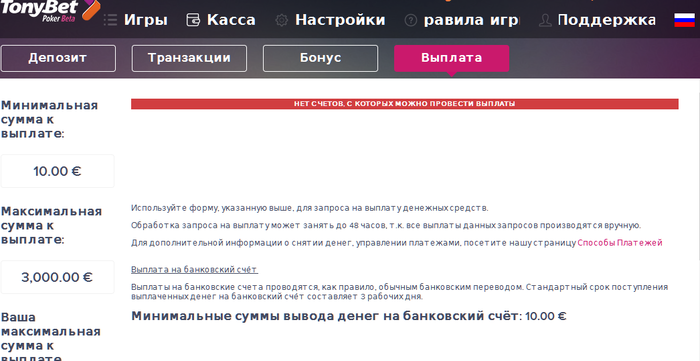Click the gear icon beside Настройки

pos(281,20)
